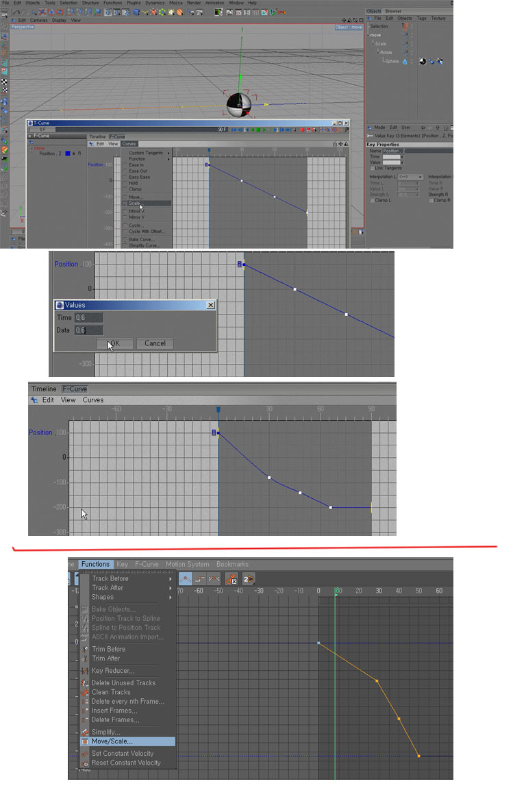
Task: Toggle the Link Tangents checkbox
Action: [x=372, y=169]
